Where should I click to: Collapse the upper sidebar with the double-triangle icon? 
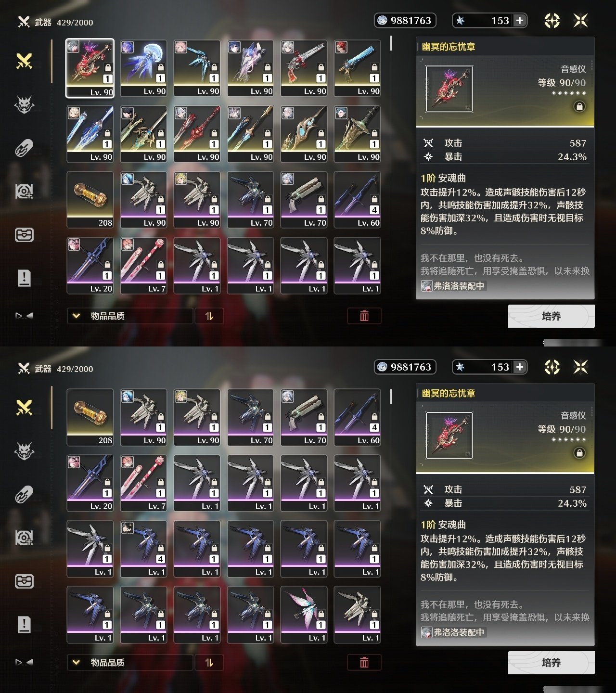point(24,316)
